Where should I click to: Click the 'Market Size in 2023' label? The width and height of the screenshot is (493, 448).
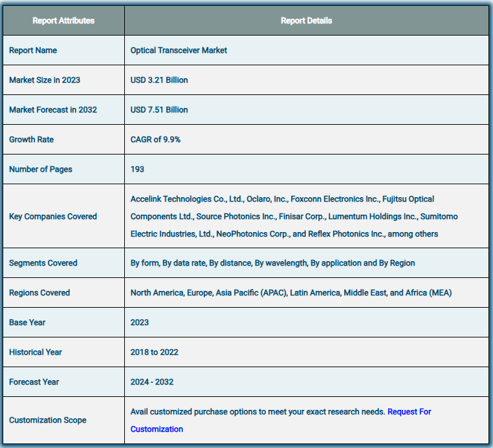click(45, 80)
